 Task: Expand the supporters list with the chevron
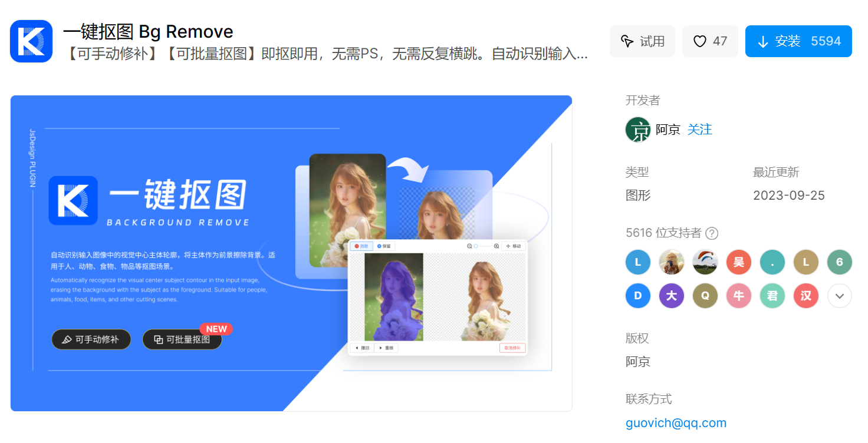pyautogui.click(x=840, y=296)
